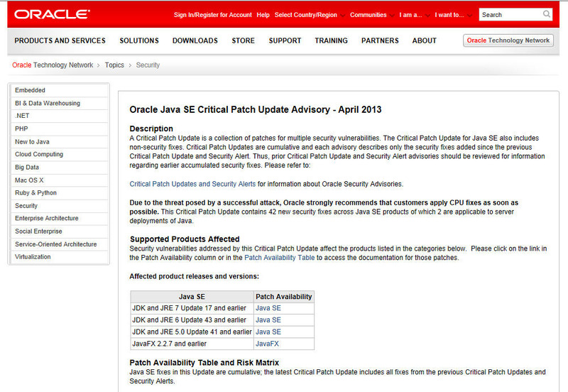
Task: Follow the Patch Availability Table link
Action: pyautogui.click(x=280, y=258)
